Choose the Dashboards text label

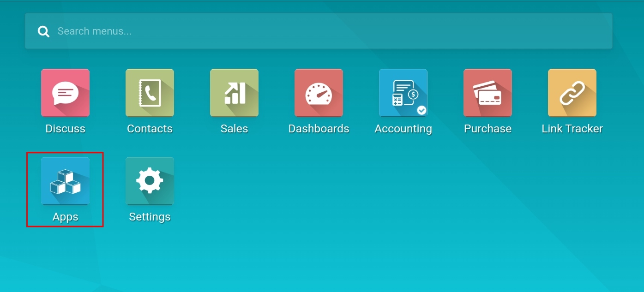pos(319,129)
